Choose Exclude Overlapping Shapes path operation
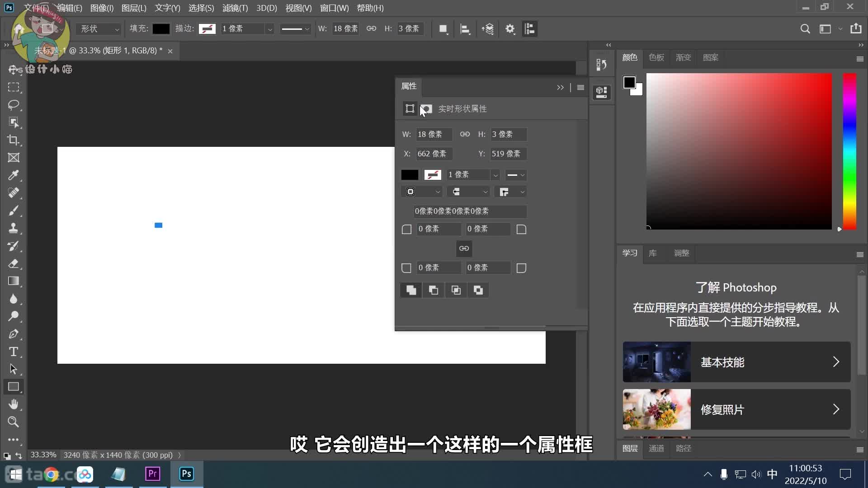 (x=478, y=290)
